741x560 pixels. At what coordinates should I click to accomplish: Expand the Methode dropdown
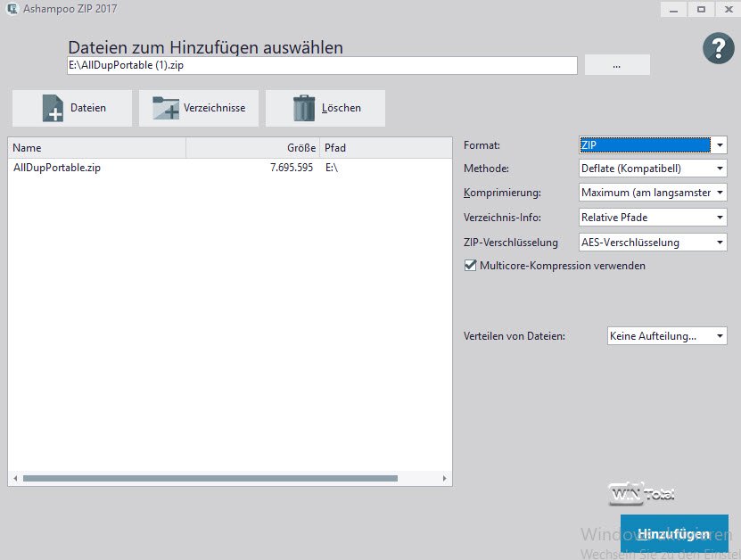(x=653, y=169)
